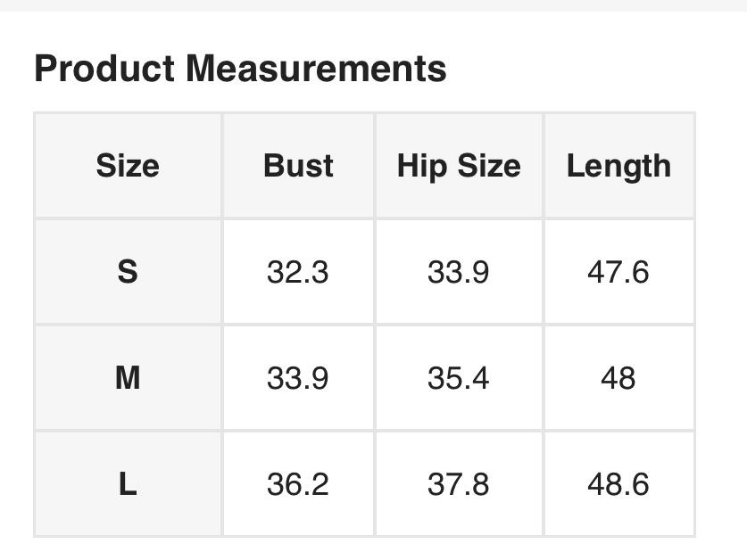Click the 47.6 length value
Screen dimensions: 747x560
(618, 272)
